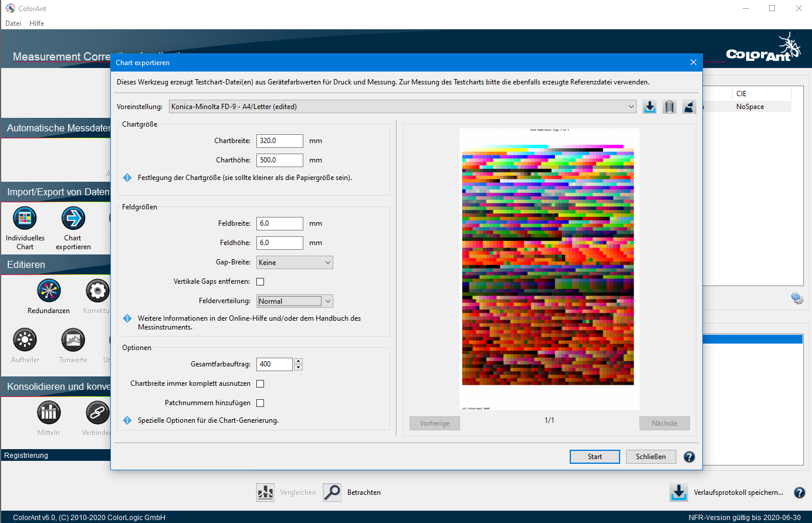Click the delete preset trash icon

(669, 107)
